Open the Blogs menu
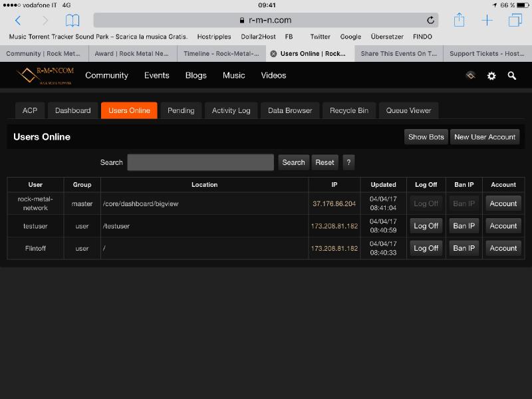Viewport: 532px width, 399px height. [196, 75]
